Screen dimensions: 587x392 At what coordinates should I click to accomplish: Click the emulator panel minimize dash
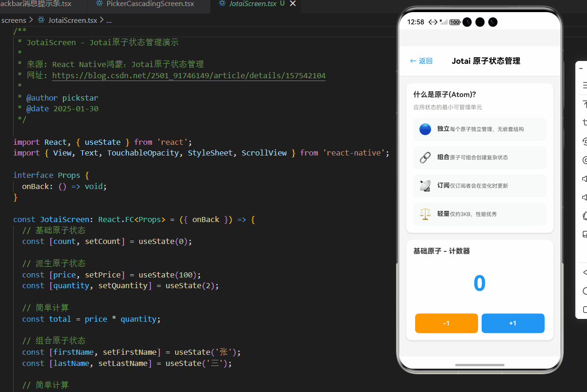(581, 68)
